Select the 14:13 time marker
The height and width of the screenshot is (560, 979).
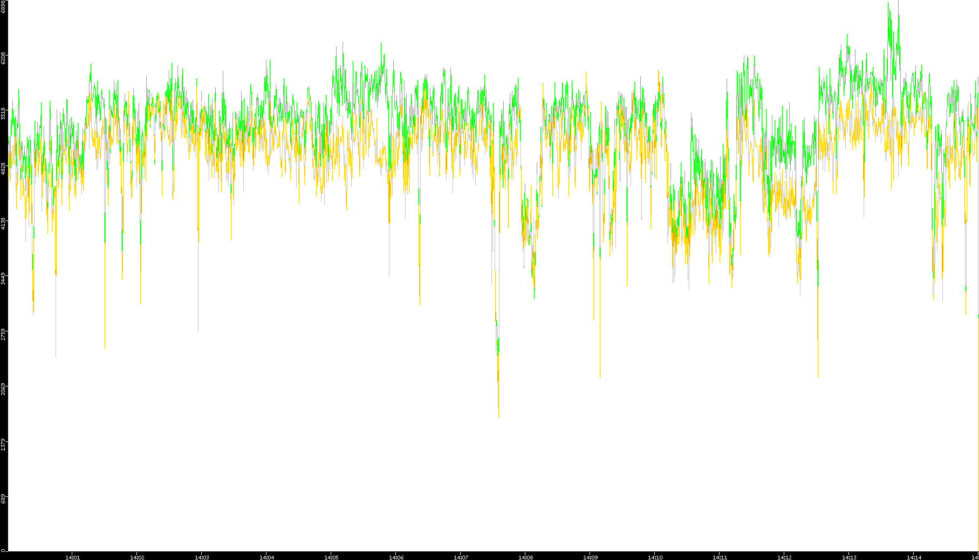849,557
